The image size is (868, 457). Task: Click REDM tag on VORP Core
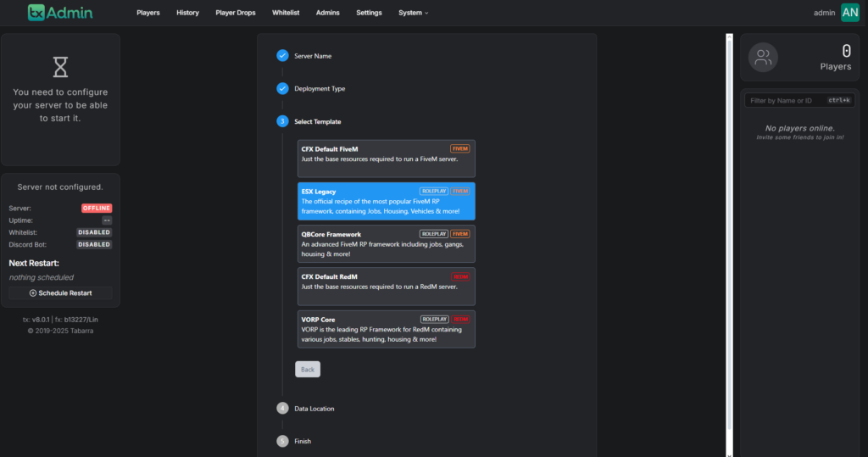(x=460, y=319)
